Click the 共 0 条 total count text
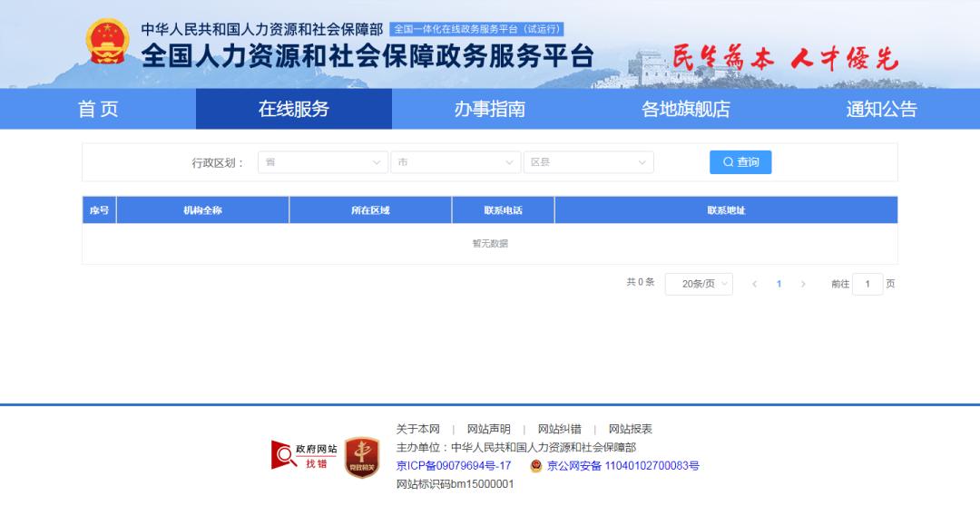 [x=641, y=282]
